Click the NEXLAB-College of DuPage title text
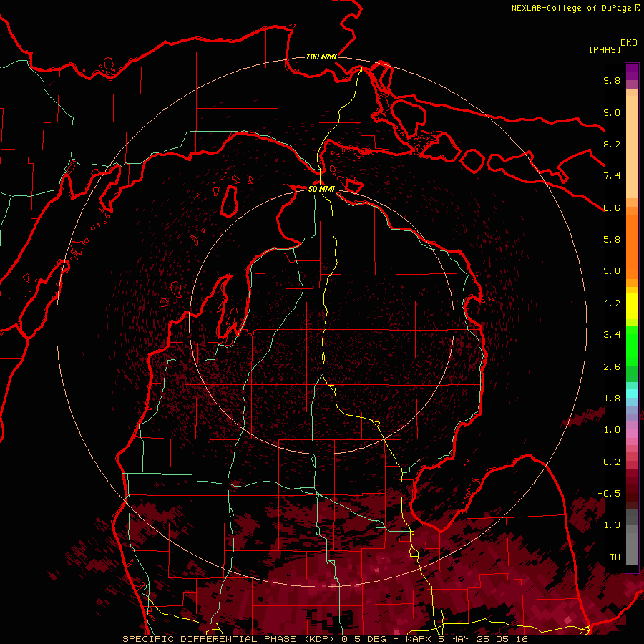The image size is (644, 644). tap(571, 8)
